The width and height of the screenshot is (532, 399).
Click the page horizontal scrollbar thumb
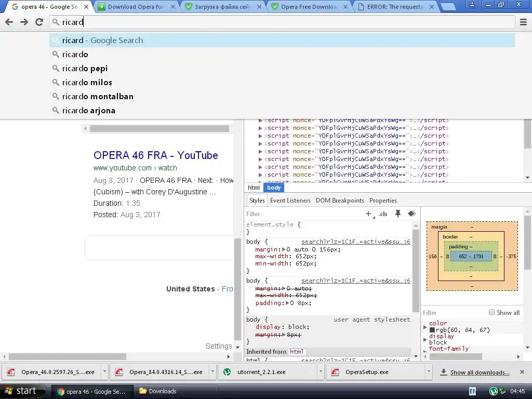click(67, 357)
